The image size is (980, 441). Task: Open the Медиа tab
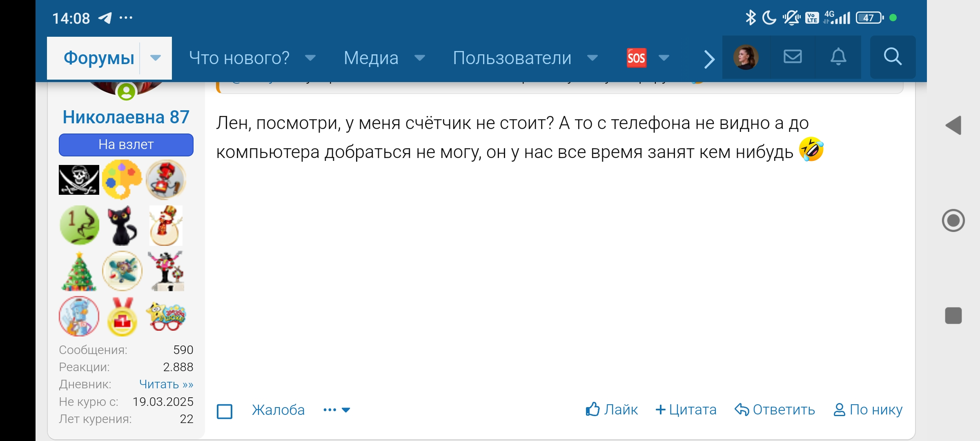point(371,58)
